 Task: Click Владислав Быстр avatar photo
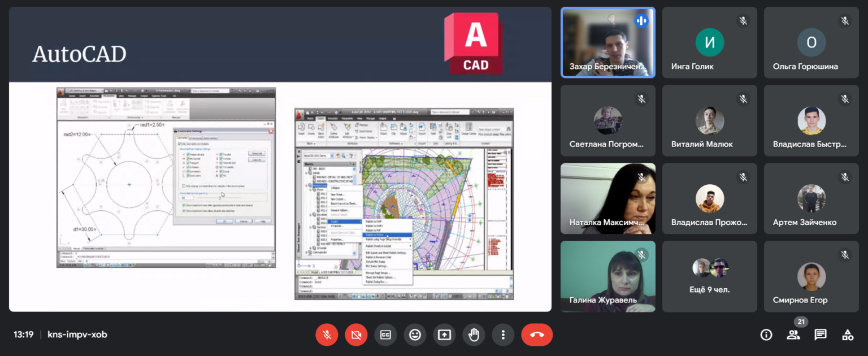pos(811,120)
